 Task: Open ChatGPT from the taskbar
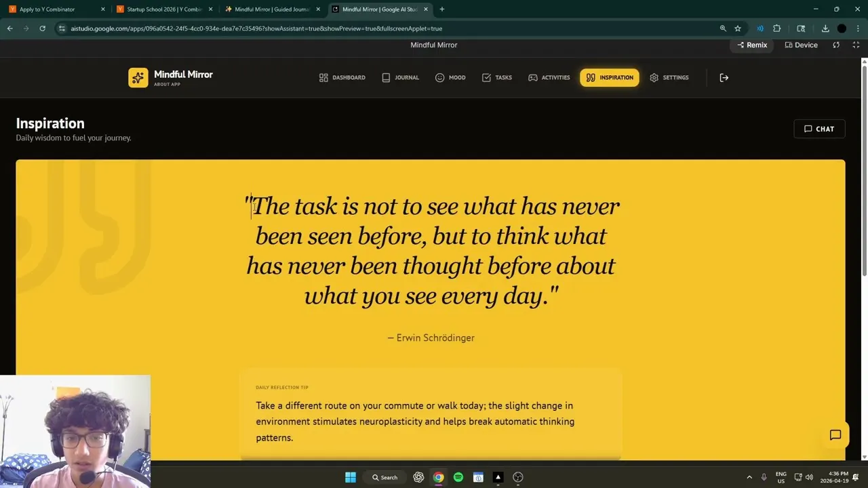pos(418,477)
